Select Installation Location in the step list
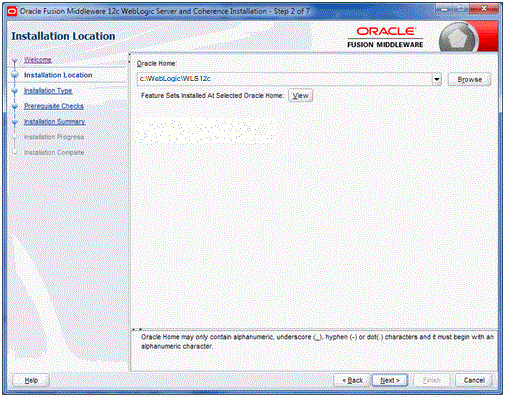 tap(58, 75)
